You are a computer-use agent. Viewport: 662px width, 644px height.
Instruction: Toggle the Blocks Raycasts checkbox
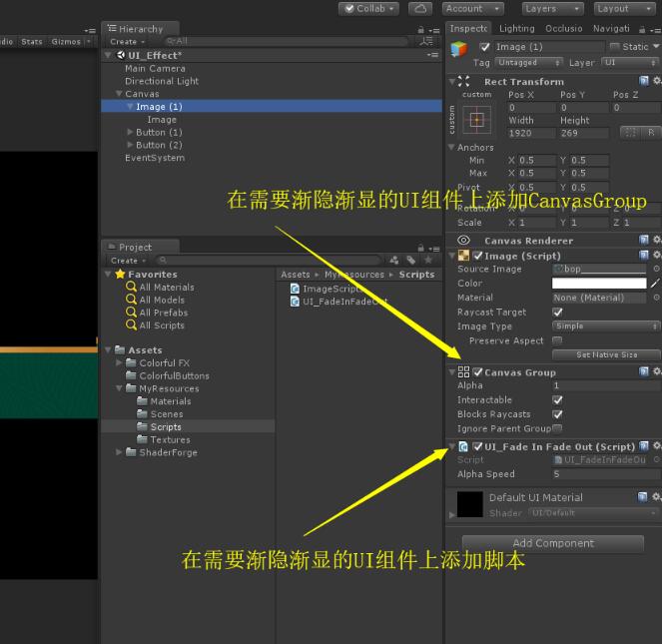557,414
